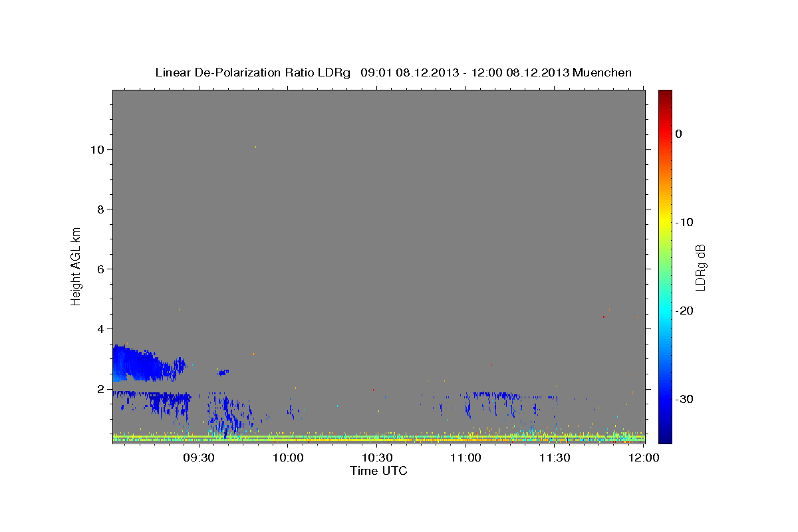Click the colorbar tick label -20
The image size is (798, 532).
685,311
